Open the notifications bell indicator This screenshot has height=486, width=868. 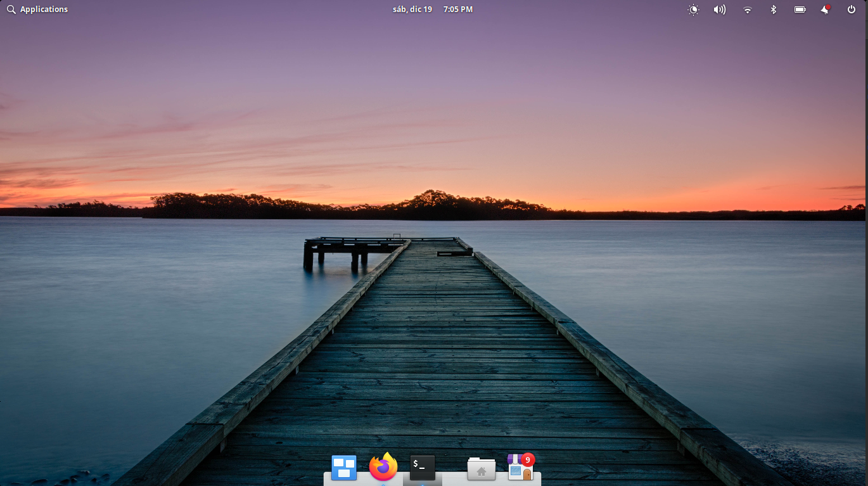click(824, 10)
